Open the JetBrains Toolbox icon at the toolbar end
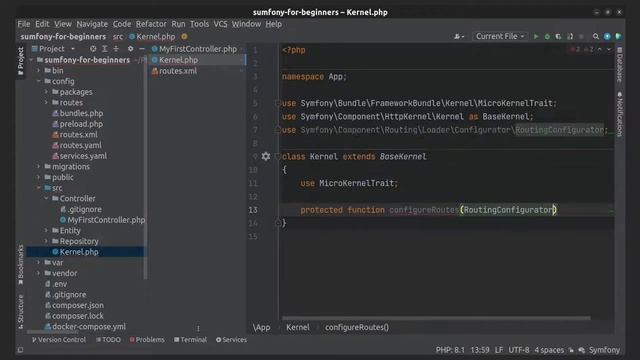 tap(618, 37)
